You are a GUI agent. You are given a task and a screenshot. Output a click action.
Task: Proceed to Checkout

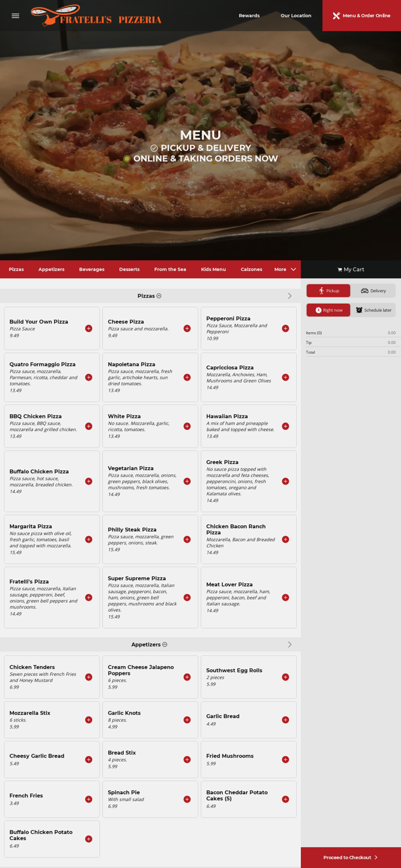click(351, 858)
